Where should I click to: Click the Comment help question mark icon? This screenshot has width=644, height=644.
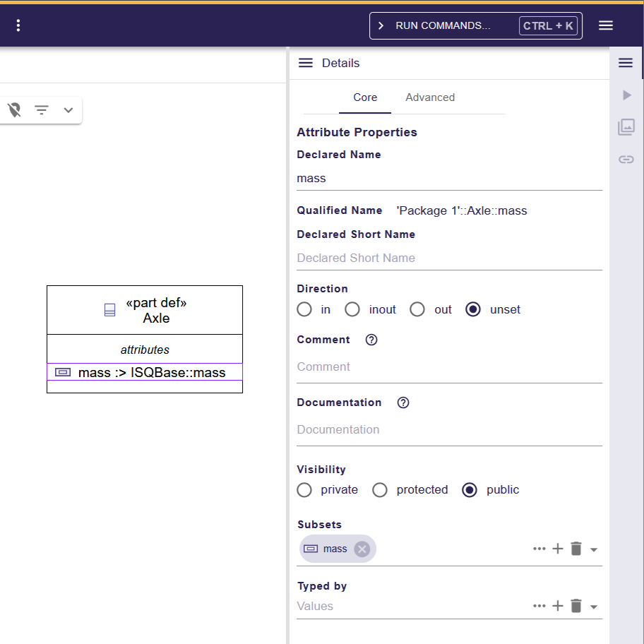click(371, 340)
